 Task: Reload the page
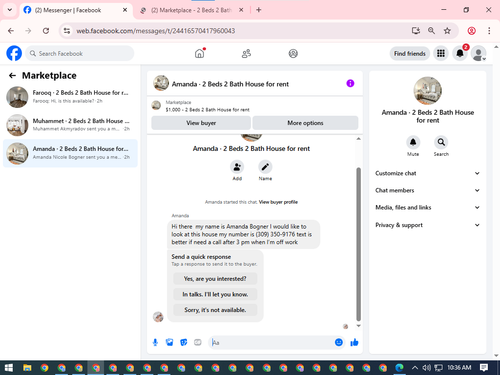pyautogui.click(x=46, y=31)
